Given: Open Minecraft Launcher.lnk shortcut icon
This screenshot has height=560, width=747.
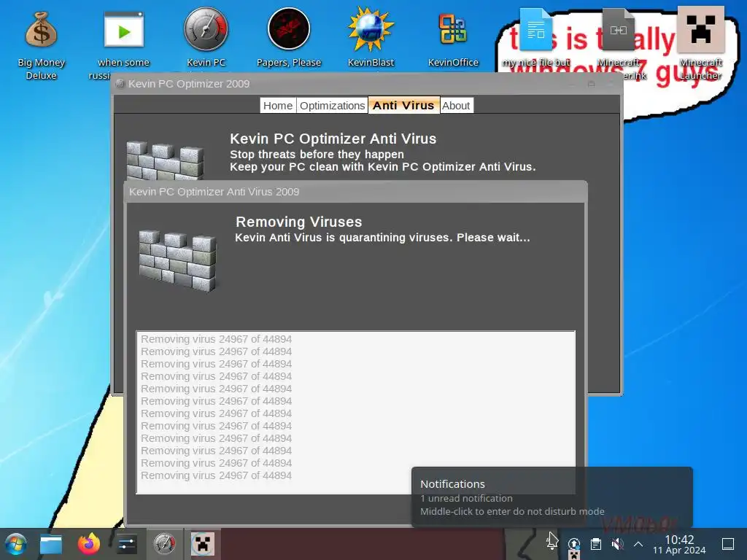Looking at the screenshot, I should pyautogui.click(x=619, y=44).
